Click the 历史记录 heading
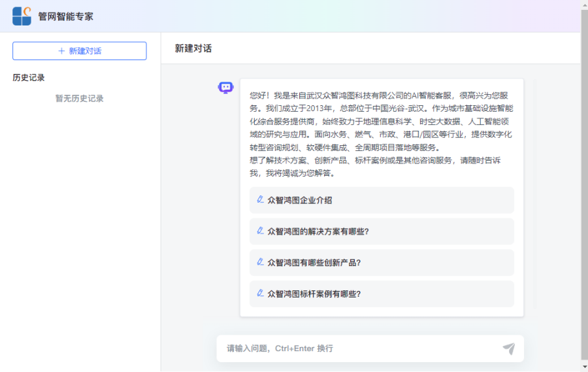The image size is (588, 372). click(29, 78)
